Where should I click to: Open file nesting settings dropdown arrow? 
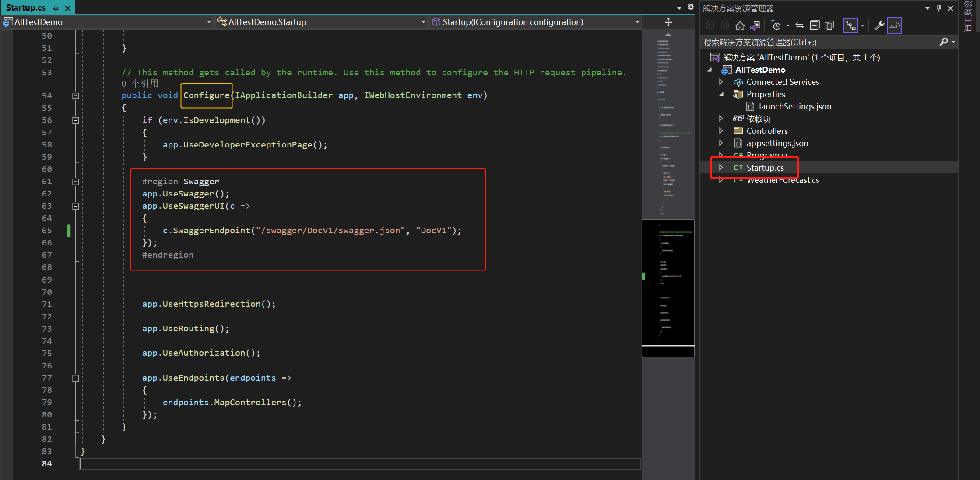[x=862, y=26]
